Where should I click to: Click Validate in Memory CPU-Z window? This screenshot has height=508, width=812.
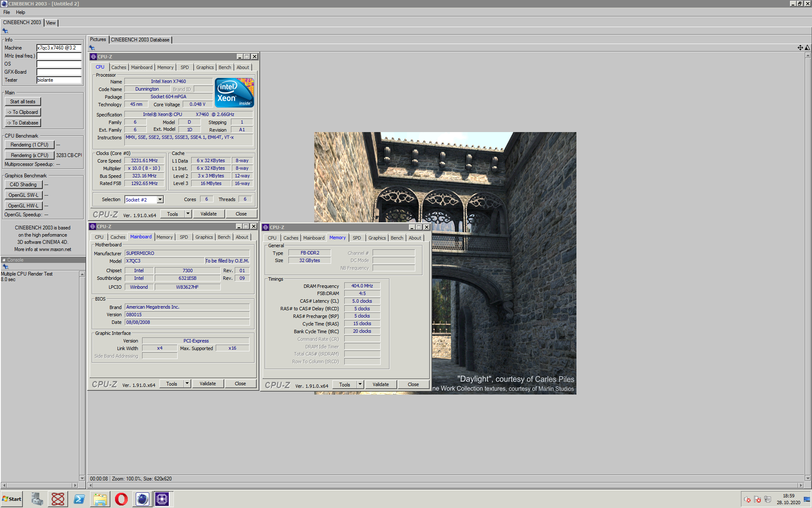pos(381,384)
